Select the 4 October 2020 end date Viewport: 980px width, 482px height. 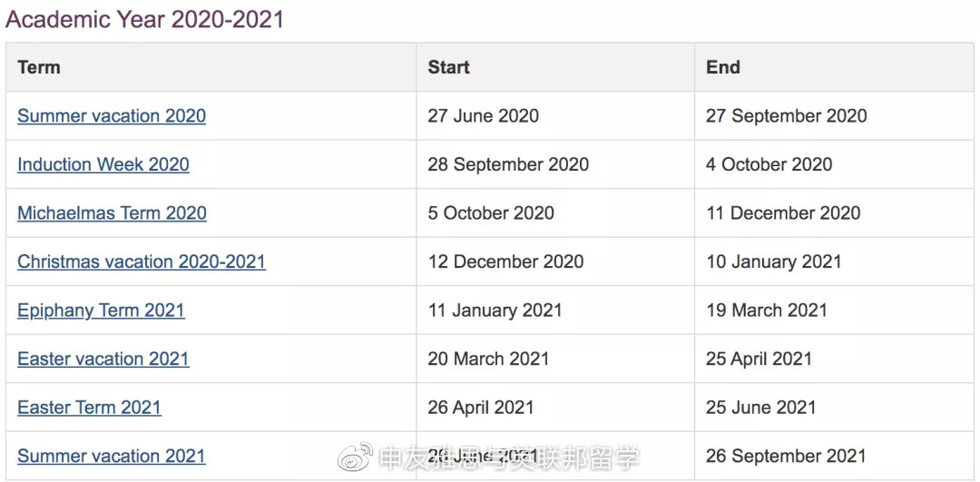769,165
